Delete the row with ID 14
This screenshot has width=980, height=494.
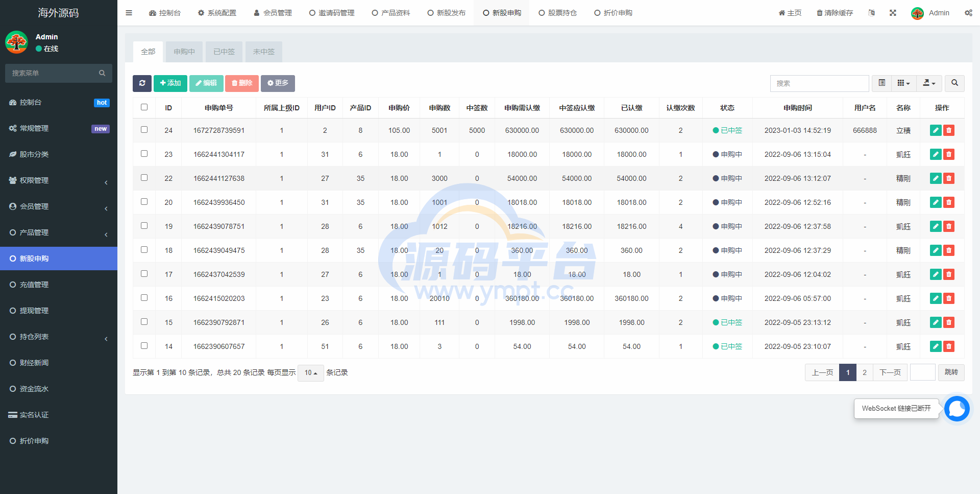coord(949,346)
